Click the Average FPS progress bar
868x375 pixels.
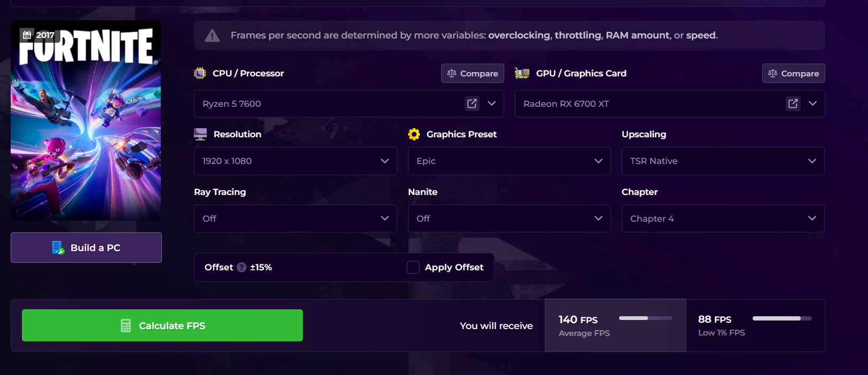645,318
